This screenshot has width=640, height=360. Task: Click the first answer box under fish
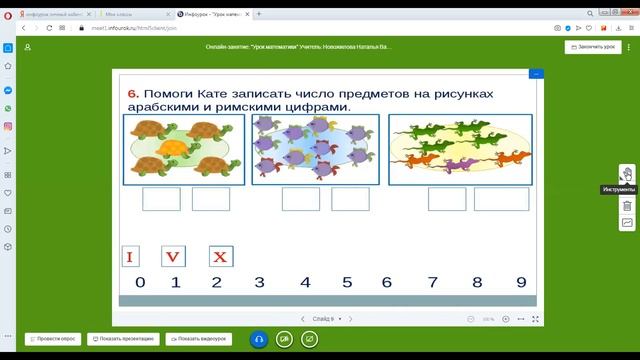pos(301,199)
